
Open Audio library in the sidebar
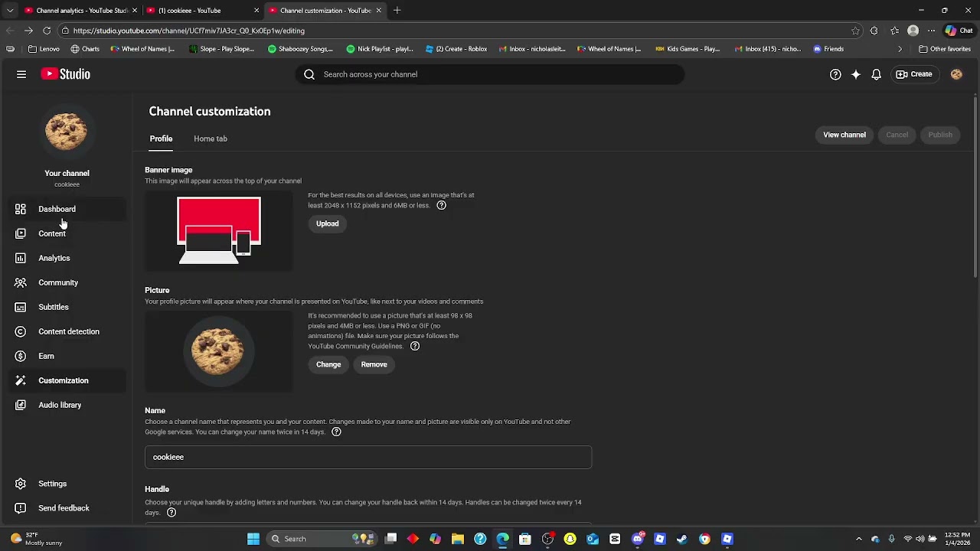point(67,405)
